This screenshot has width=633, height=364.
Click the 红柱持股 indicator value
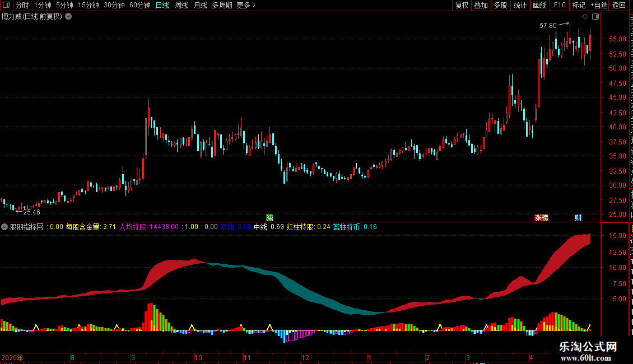(x=309, y=227)
